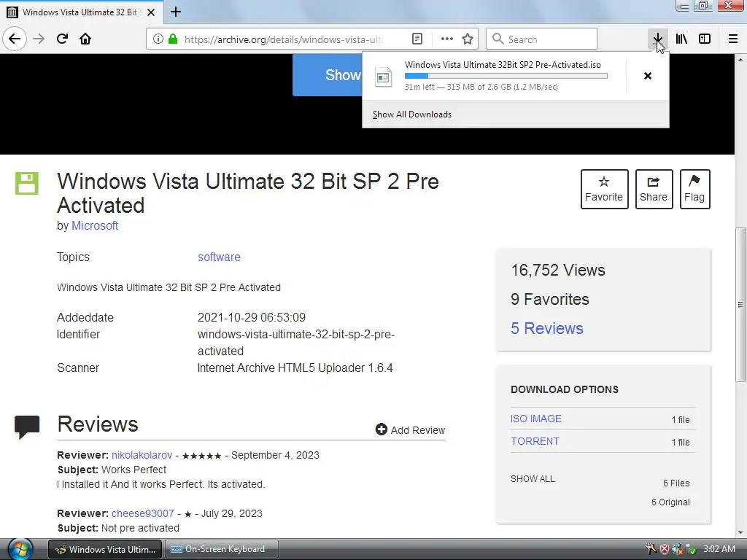The image size is (747, 560).
Task: Click the red shield security tray icon
Action: point(665,549)
